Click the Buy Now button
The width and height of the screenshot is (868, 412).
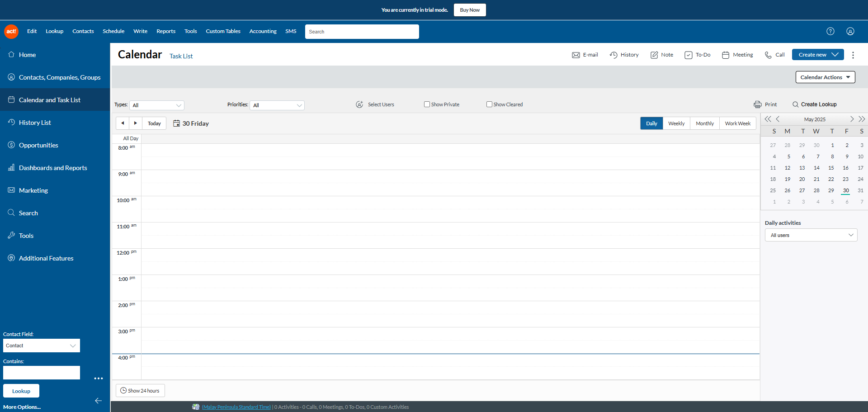[x=469, y=10]
